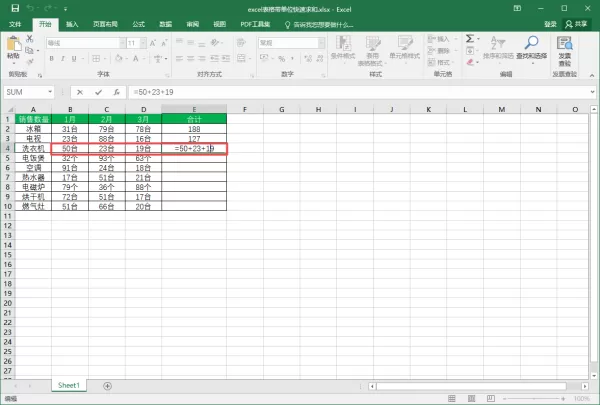Screen dimensions: 600x405
Task: Expand the AutoSum dropdown arrow
Action: point(478,39)
